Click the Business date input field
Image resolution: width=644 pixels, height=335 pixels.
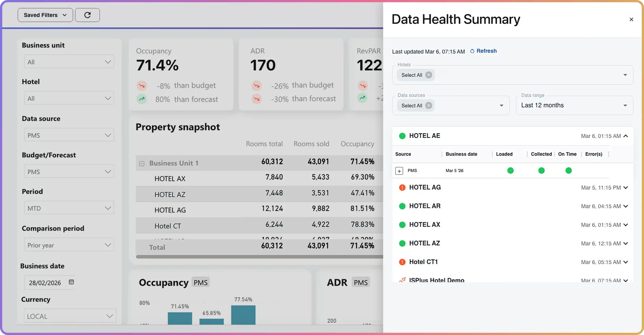tap(45, 283)
